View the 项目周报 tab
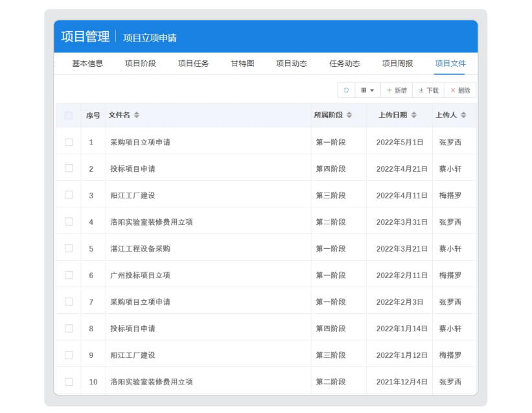 coord(398,64)
